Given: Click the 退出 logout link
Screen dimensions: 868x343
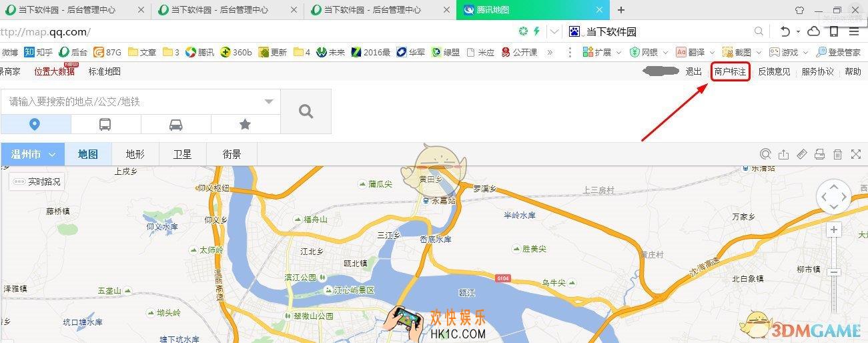Looking at the screenshot, I should pos(694,71).
